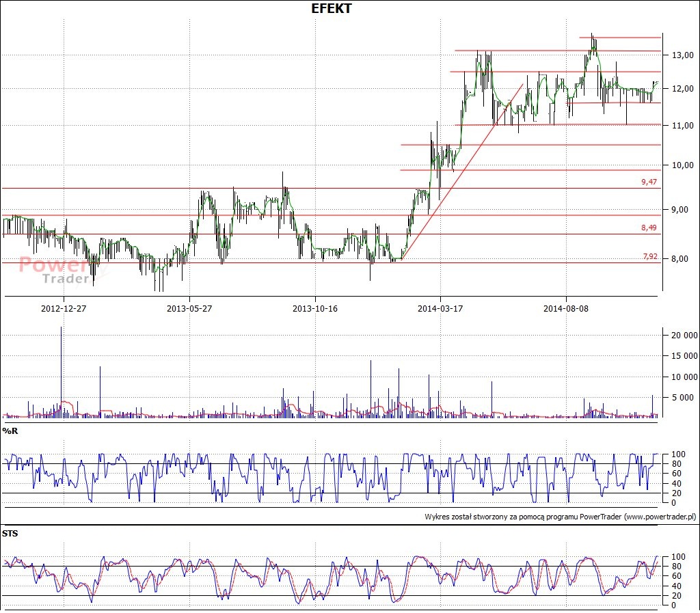Click the 10,00 price axis label

point(683,165)
